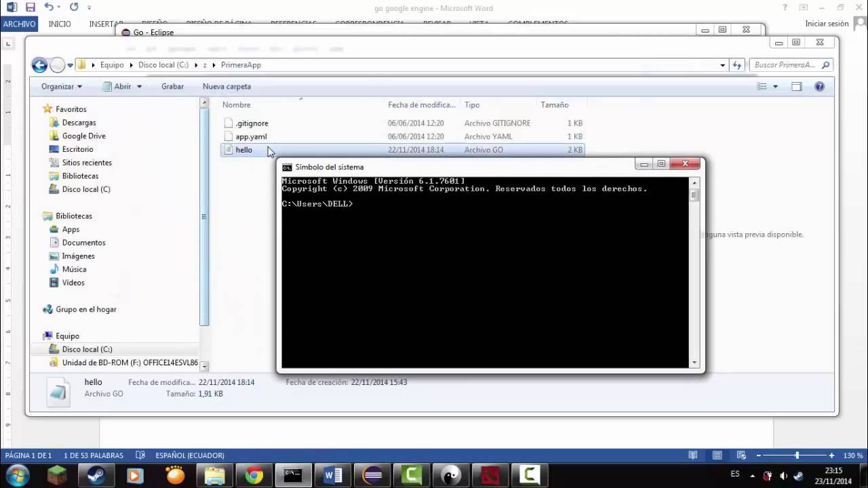Expand the arrow next to Abrir
Viewport: 868px width, 488px height.
[139, 87]
